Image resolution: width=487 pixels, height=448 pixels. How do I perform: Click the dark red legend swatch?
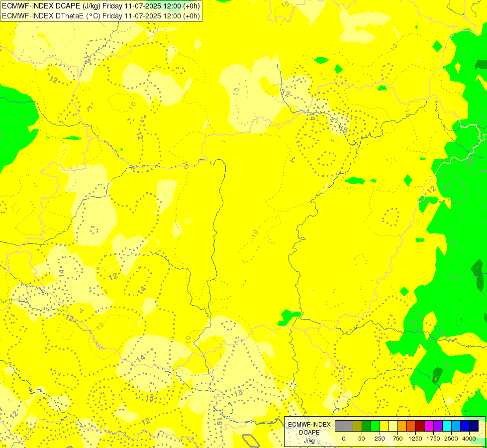420,426
